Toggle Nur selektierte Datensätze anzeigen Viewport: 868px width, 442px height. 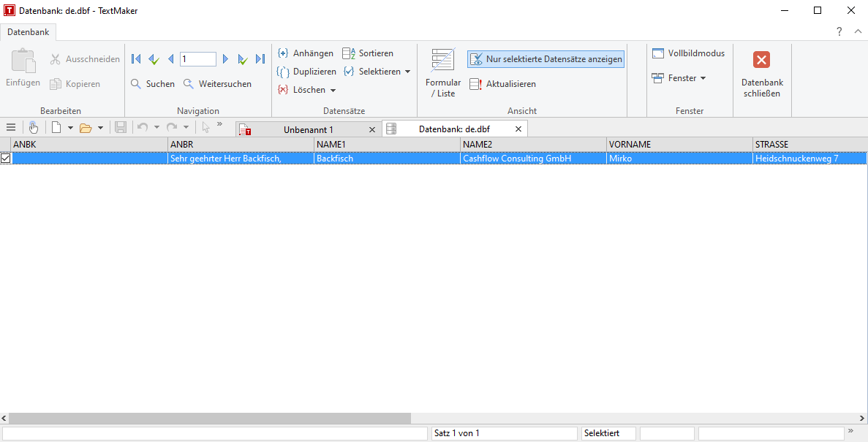546,59
